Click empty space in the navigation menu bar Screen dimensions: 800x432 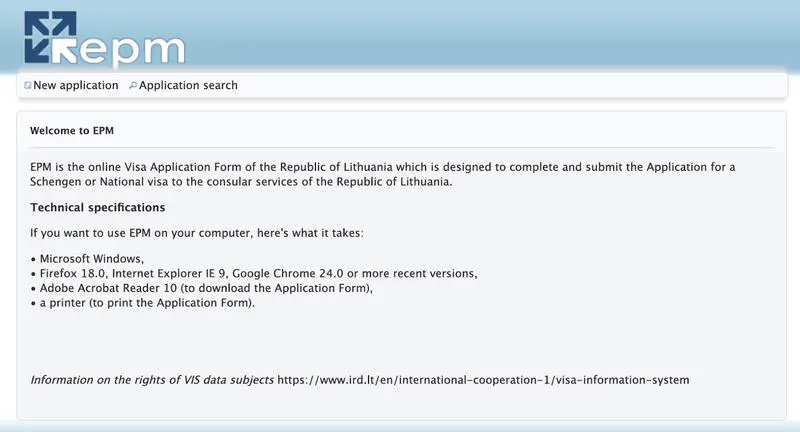click(x=520, y=86)
